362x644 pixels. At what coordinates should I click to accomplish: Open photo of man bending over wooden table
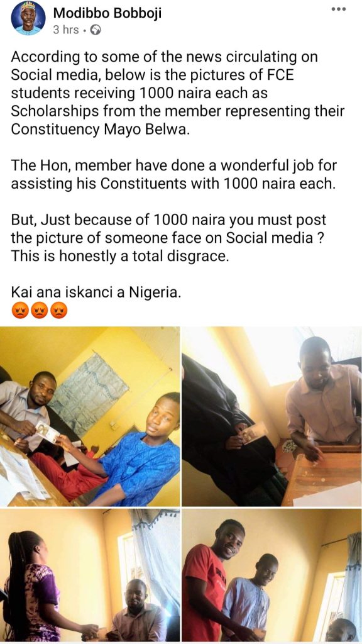click(x=271, y=416)
